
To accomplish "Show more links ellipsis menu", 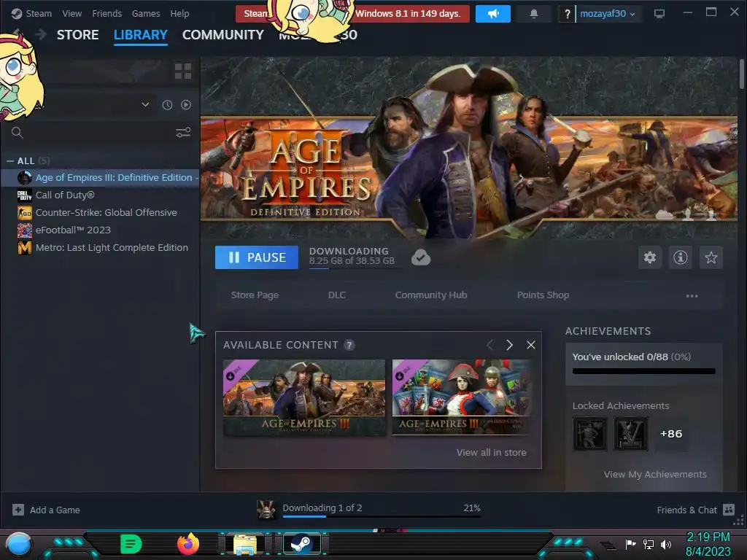I will point(692,296).
